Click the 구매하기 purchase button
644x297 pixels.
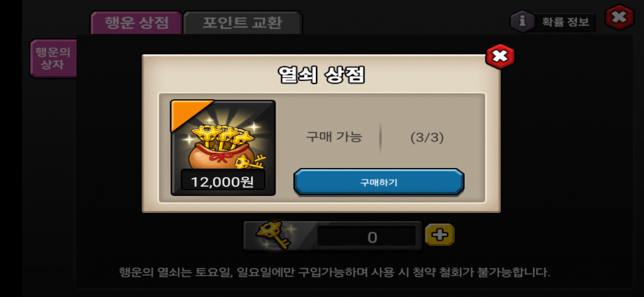(379, 182)
